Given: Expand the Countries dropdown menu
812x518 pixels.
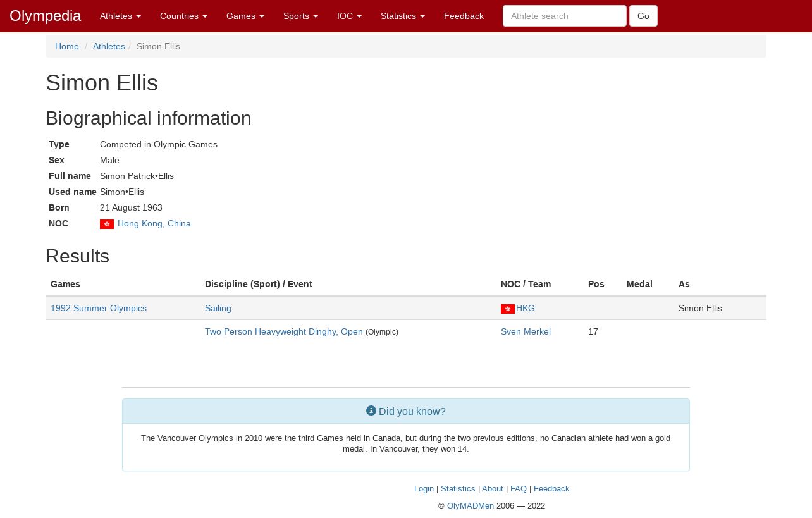Looking at the screenshot, I should point(183,16).
